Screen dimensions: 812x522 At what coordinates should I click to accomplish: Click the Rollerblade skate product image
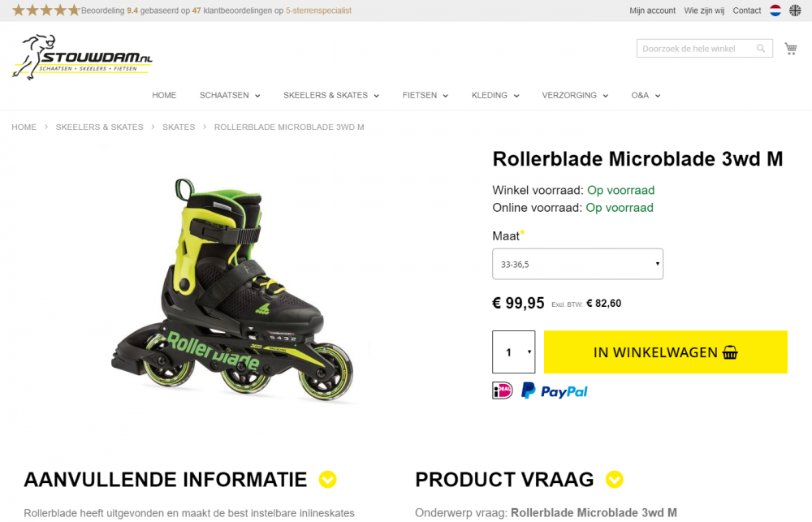(233, 290)
